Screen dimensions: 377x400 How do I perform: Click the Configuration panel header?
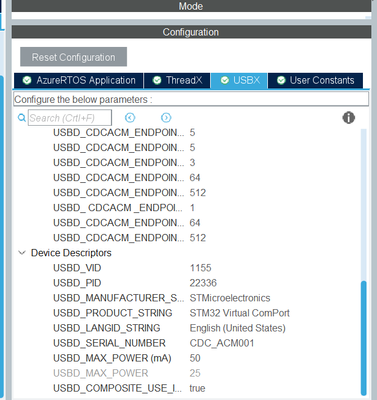(x=191, y=32)
